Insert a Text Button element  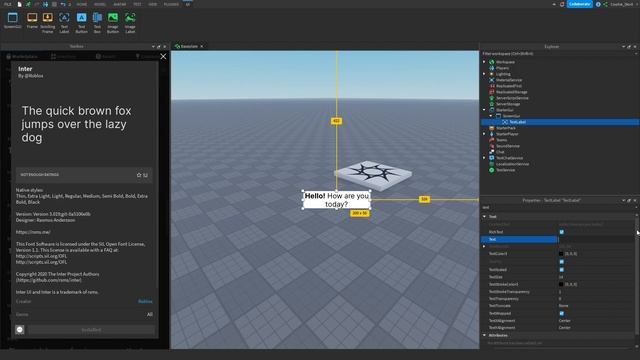point(81,22)
